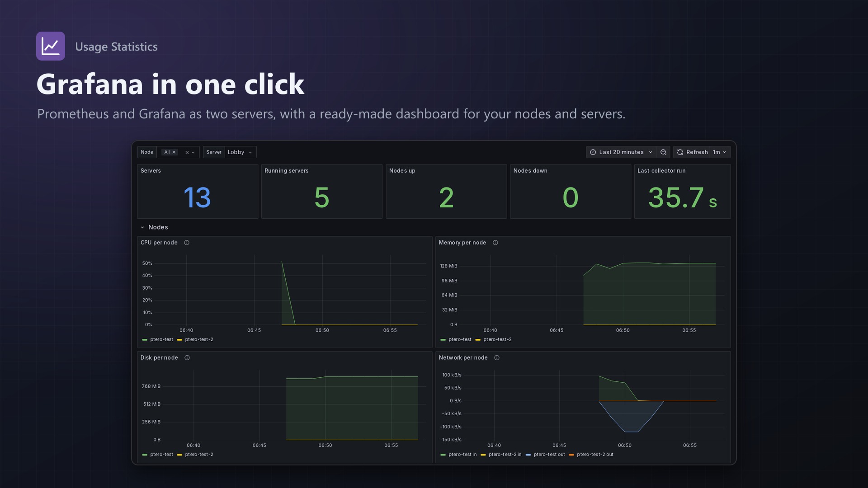
Task: Click the CPU per node panel title
Action: (159, 243)
